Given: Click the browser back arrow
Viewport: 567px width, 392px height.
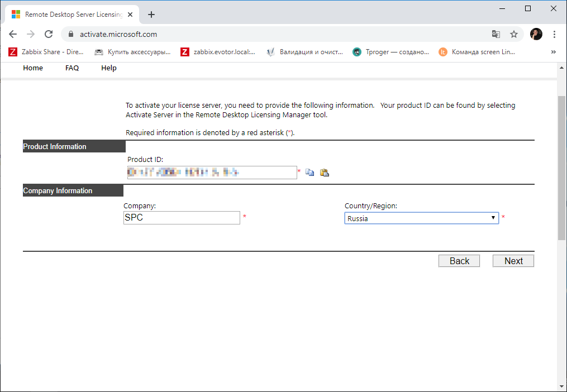Looking at the screenshot, I should point(13,35).
